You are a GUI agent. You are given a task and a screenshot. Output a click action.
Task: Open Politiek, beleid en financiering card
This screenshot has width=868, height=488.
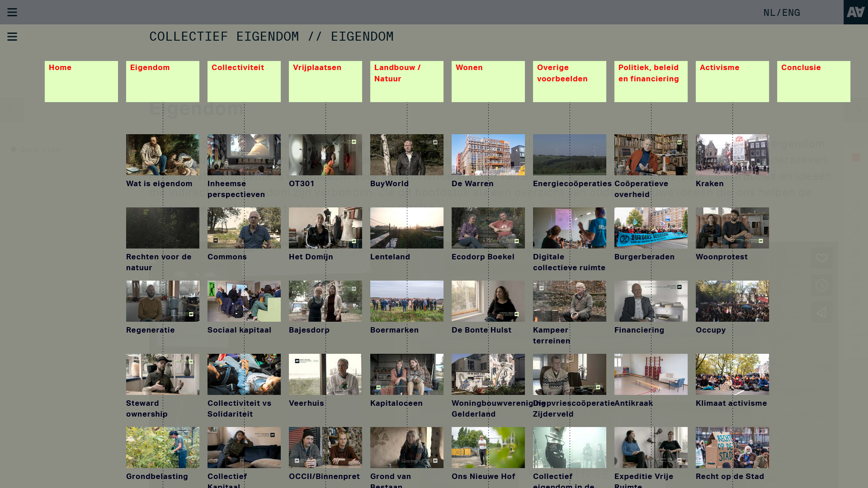[651, 81]
